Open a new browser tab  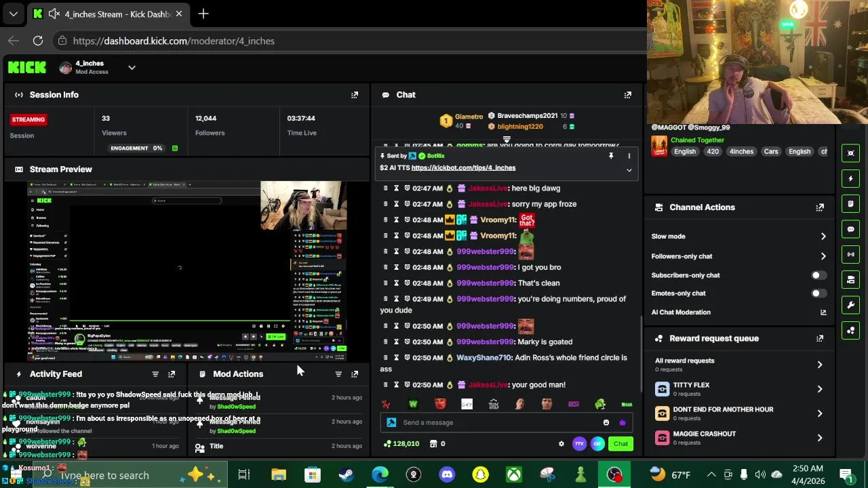(x=203, y=14)
